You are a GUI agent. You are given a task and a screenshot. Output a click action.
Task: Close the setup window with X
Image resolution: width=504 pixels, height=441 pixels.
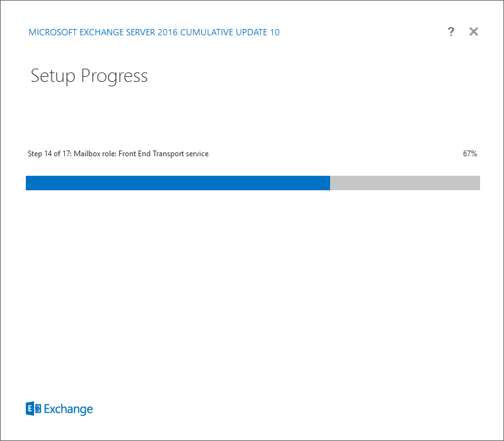474,31
